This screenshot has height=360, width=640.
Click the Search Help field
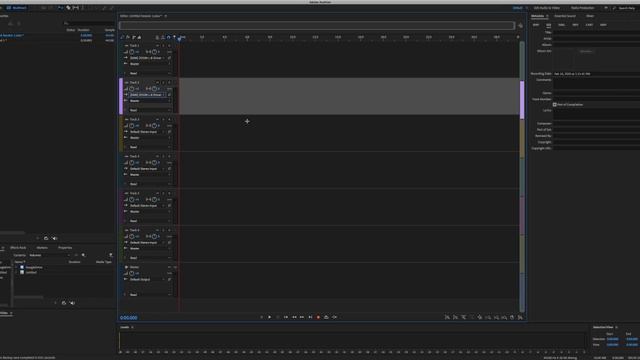pos(627,8)
